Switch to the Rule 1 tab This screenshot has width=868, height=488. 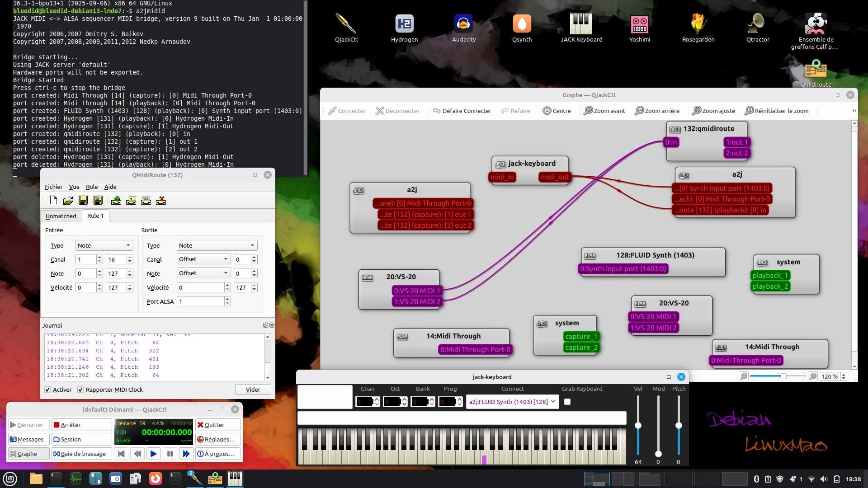[x=95, y=216]
